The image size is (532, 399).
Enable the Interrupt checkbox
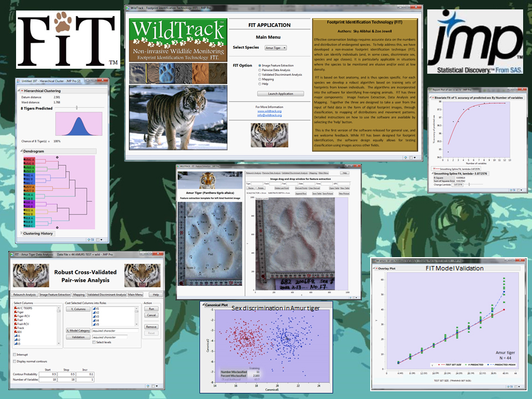click(x=14, y=355)
